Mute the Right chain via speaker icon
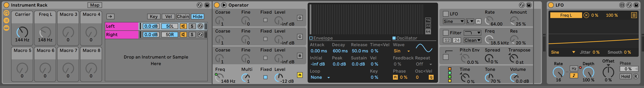Viewport: 644px width, 88px height. click(x=183, y=35)
